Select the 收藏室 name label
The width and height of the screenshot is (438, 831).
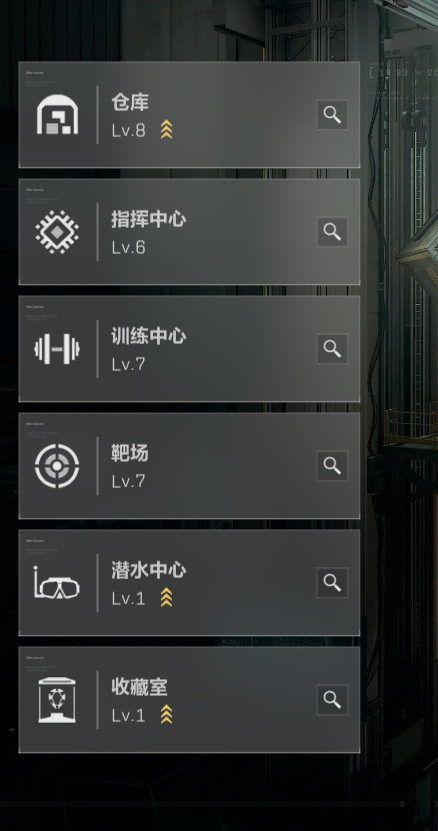coord(139,687)
